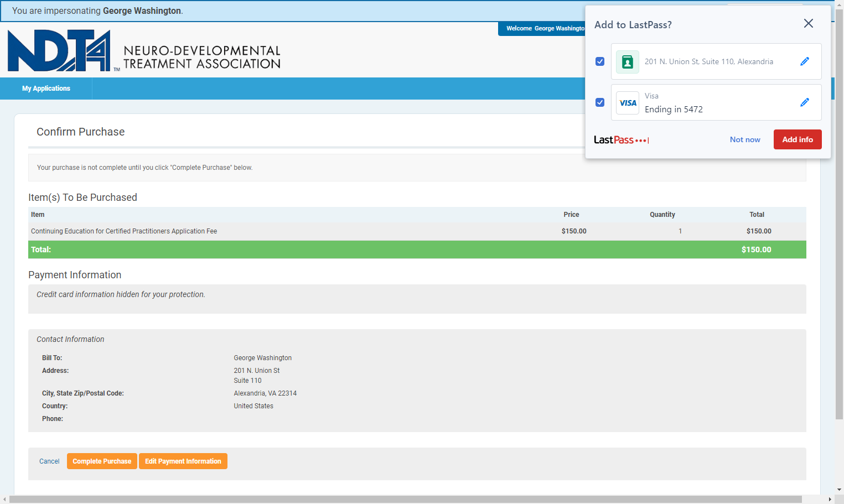Click the Price column header
The width and height of the screenshot is (844, 504).
pos(571,215)
